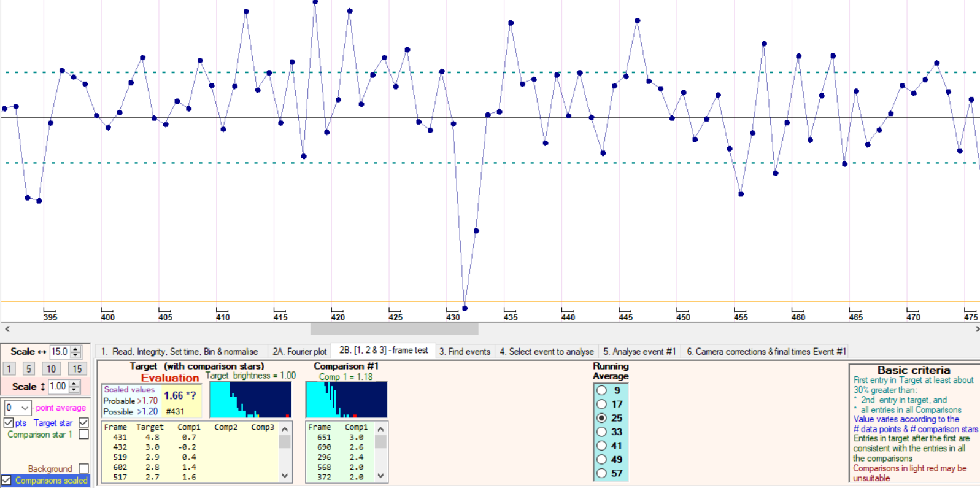The width and height of the screenshot is (980, 488).
Task: Set horizontal scale preset to 15
Action: pyautogui.click(x=77, y=369)
